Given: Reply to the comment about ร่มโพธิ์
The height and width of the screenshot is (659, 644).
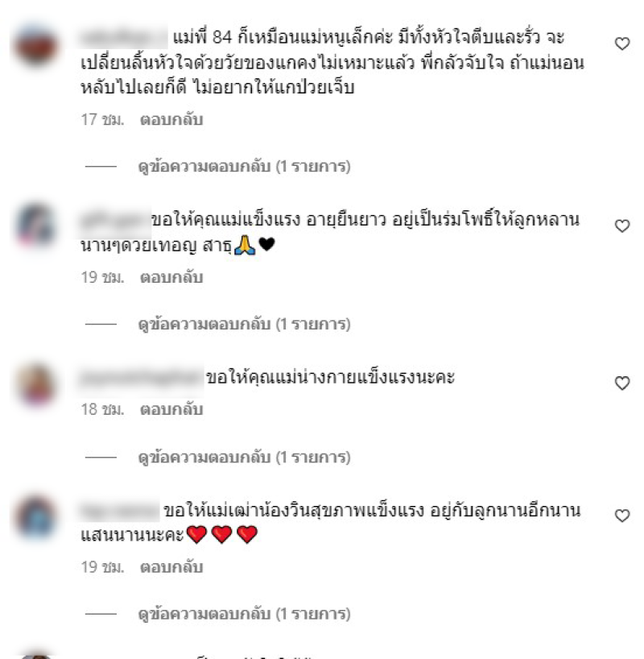Looking at the screenshot, I should point(171,277).
